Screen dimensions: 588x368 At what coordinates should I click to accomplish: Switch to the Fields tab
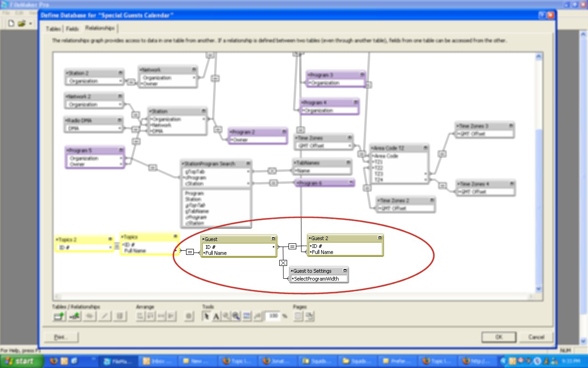coord(72,29)
